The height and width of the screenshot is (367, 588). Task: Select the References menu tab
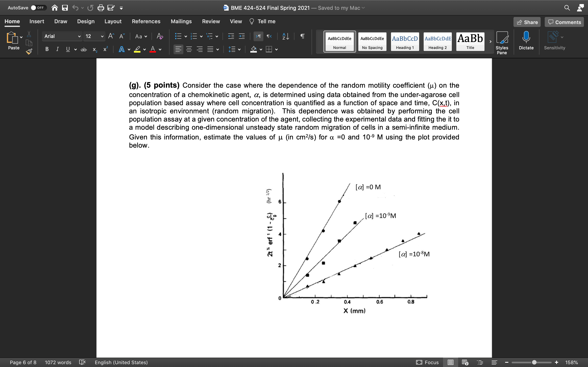(146, 22)
